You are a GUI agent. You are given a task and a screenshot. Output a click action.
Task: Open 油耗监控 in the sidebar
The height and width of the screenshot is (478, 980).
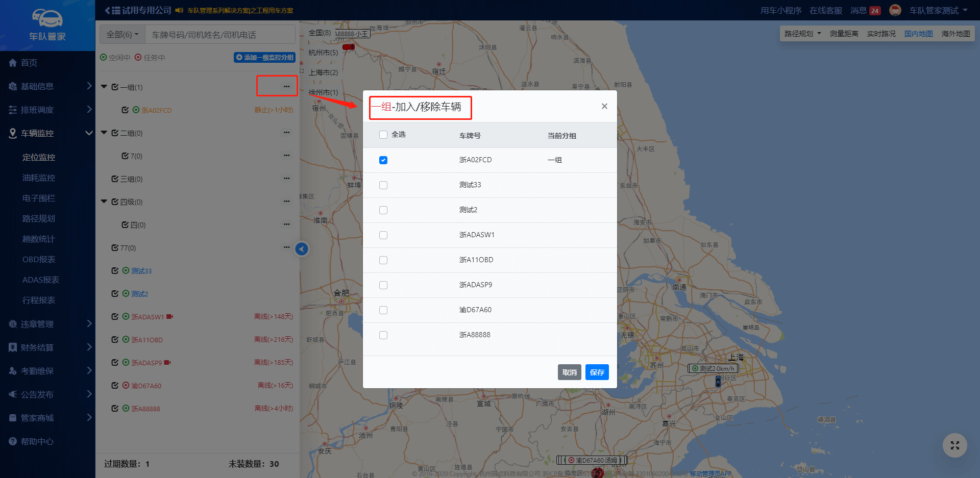[39, 178]
